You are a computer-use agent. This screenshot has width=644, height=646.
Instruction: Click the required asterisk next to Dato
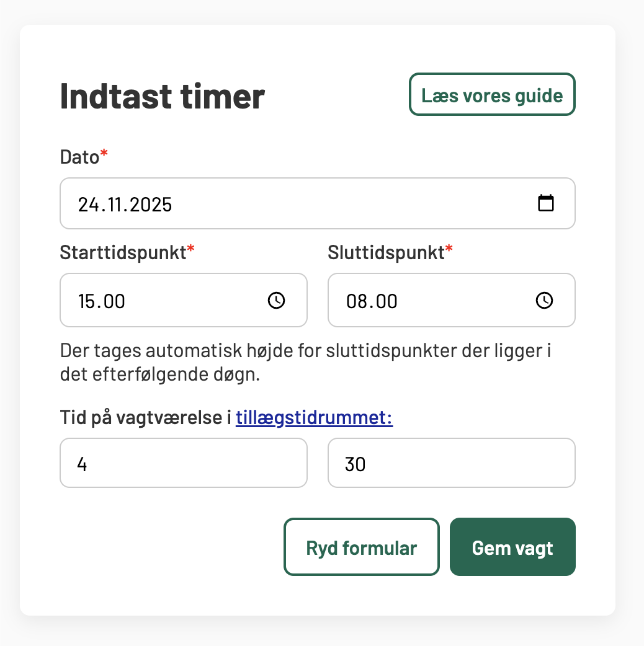click(103, 153)
